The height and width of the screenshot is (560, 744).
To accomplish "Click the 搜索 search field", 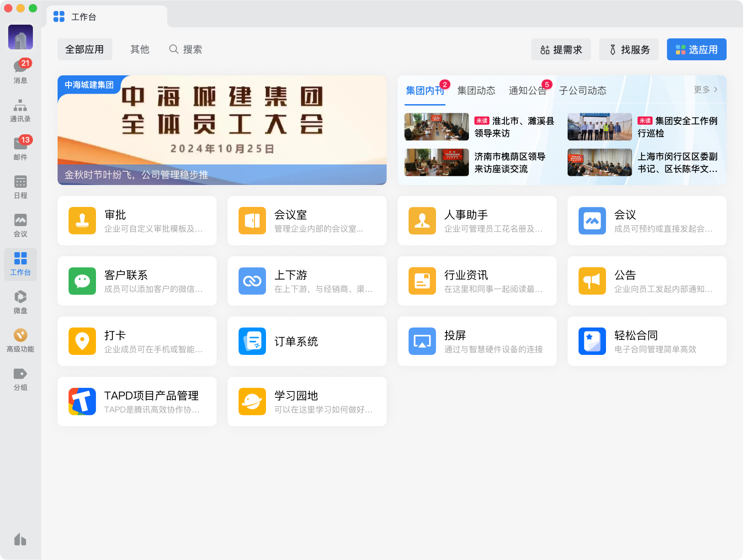I will 186,49.
